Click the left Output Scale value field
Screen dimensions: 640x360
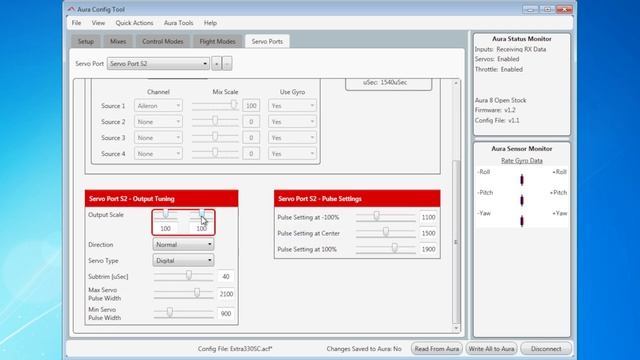pos(165,229)
